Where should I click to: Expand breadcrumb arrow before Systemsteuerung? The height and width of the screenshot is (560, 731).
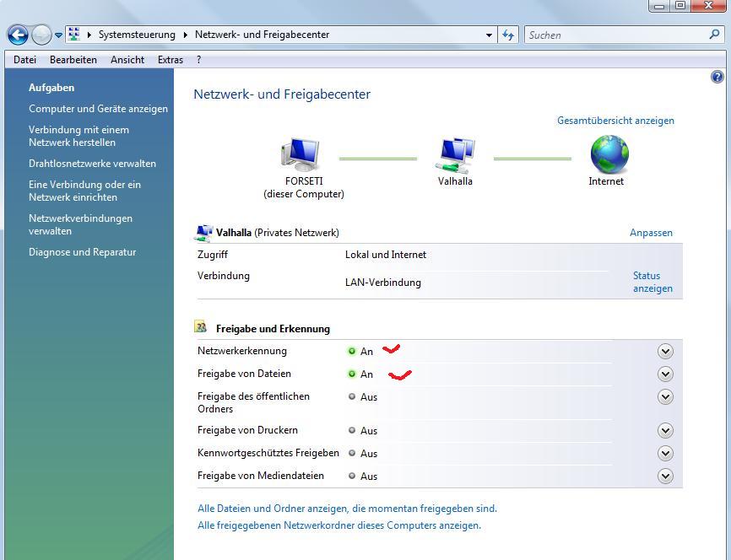coord(89,35)
